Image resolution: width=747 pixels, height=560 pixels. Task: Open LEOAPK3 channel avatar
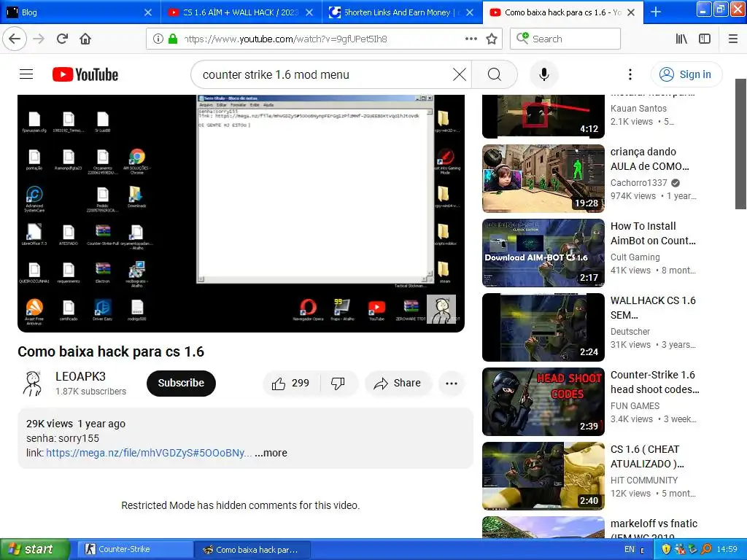(x=32, y=383)
